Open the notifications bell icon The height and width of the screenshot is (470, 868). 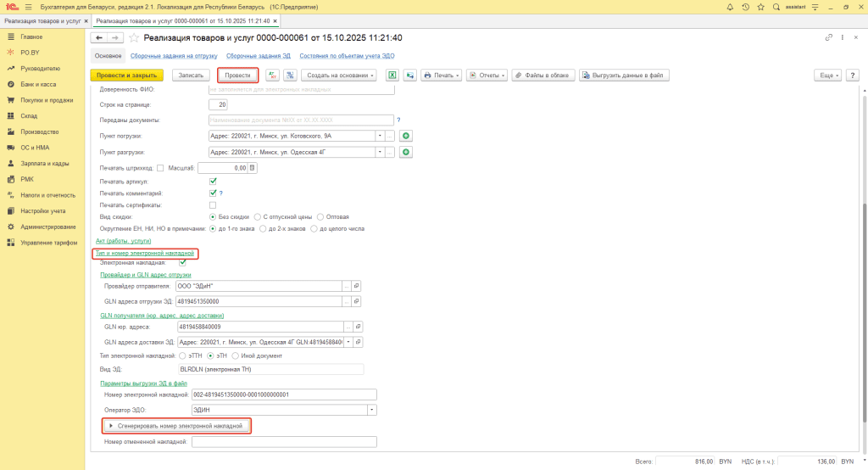(732, 6)
